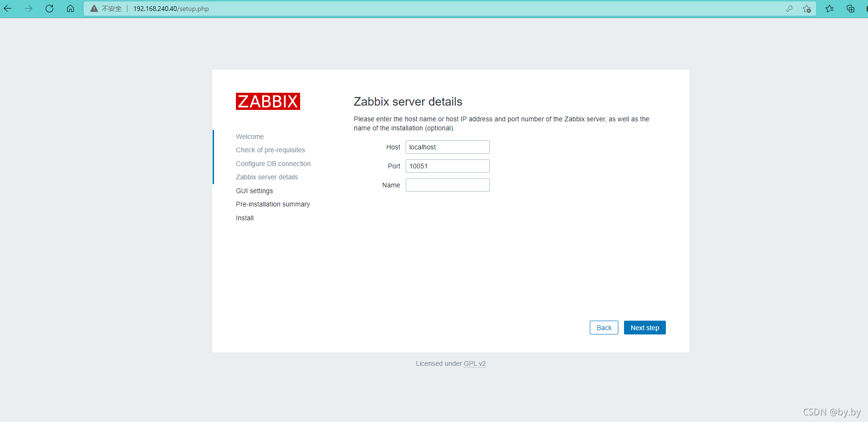This screenshot has width=868, height=422.
Task: Reload the page with refresh icon
Action: [49, 9]
